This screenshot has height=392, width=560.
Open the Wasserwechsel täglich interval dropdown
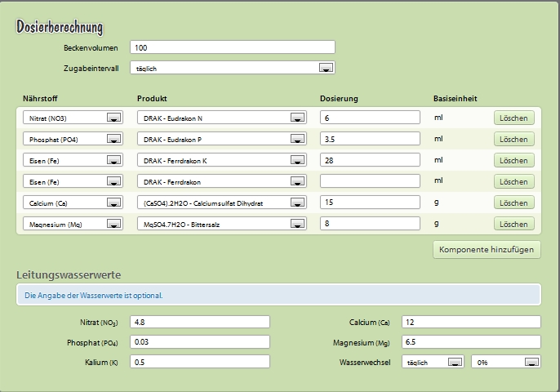click(x=433, y=362)
